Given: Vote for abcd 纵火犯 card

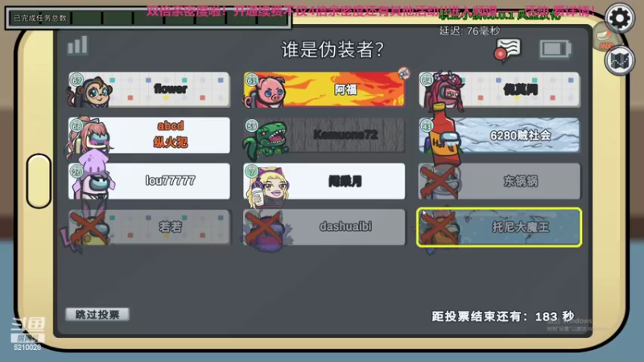Looking at the screenshot, I should tap(149, 135).
